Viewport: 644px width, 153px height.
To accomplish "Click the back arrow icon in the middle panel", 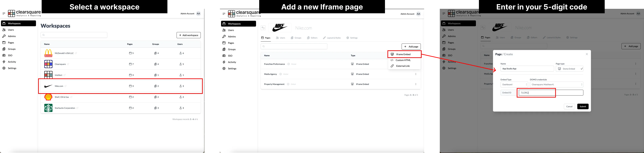I will pyautogui.click(x=263, y=28).
